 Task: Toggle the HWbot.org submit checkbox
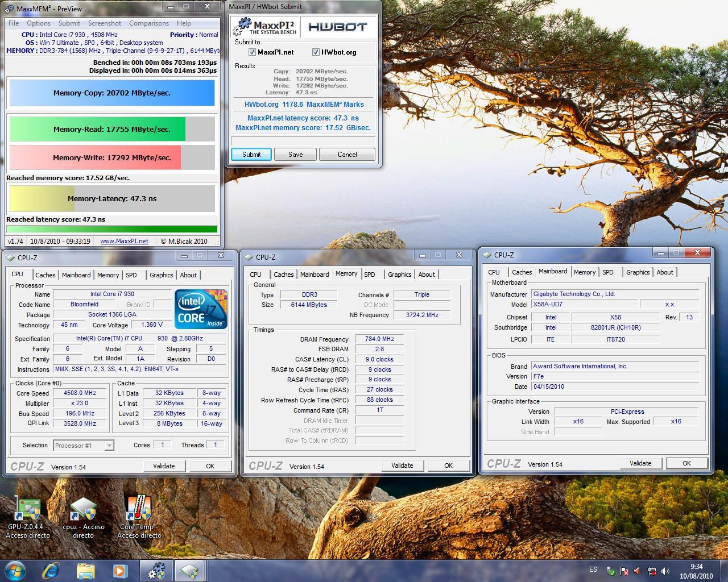(316, 52)
